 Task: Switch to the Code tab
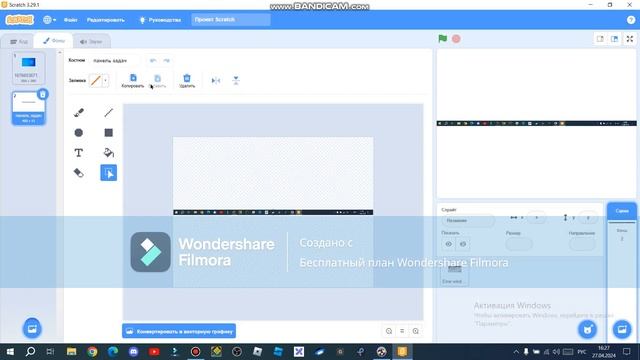tap(18, 42)
